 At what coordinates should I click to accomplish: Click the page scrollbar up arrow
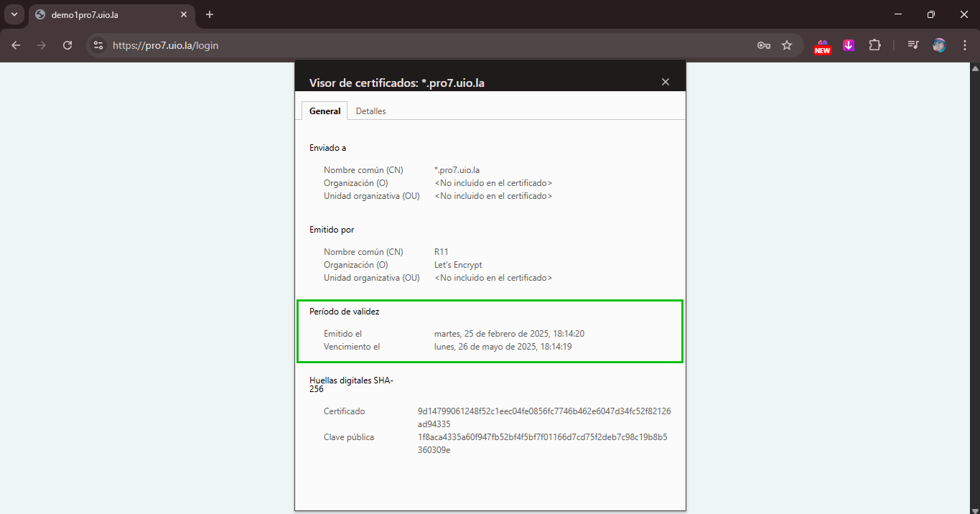click(x=974, y=68)
